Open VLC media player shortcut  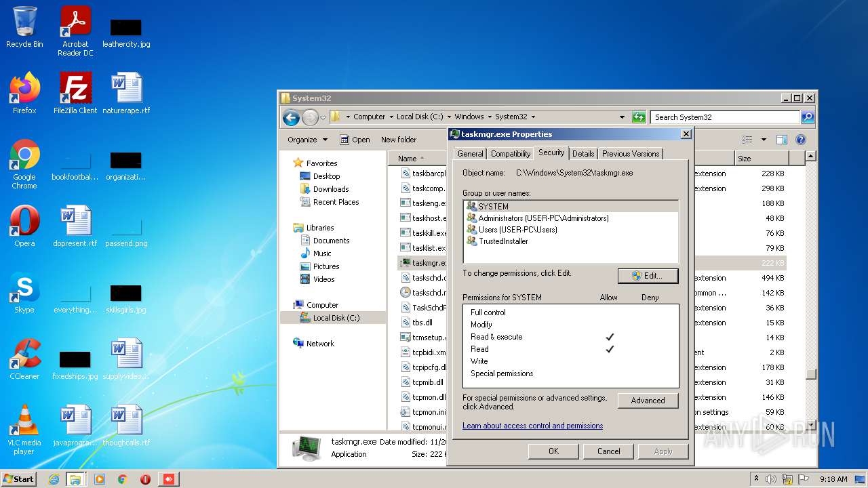tap(24, 429)
